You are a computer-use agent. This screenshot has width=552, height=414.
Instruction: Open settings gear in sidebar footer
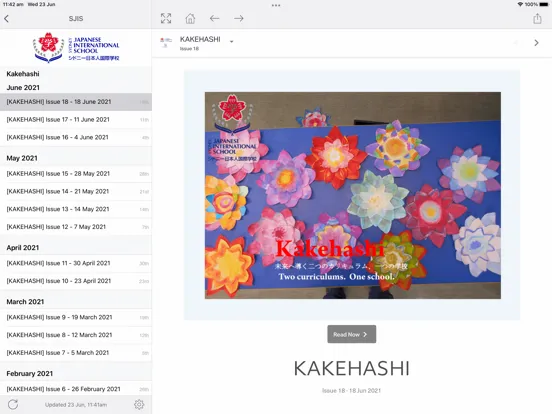pyautogui.click(x=139, y=404)
